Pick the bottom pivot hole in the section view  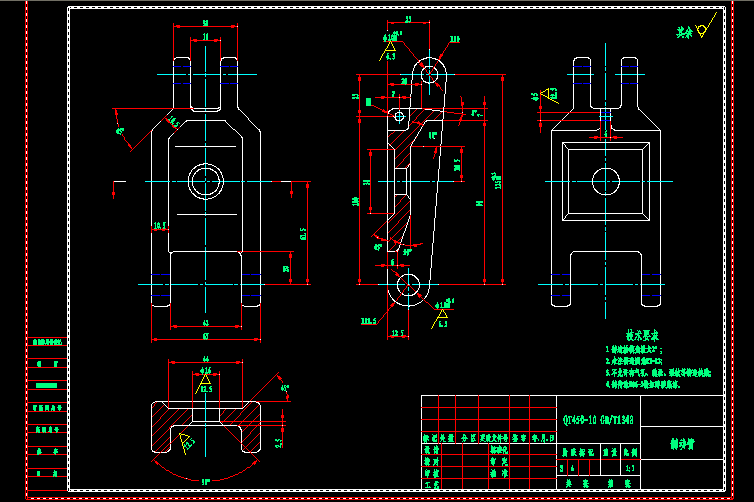click(x=409, y=286)
